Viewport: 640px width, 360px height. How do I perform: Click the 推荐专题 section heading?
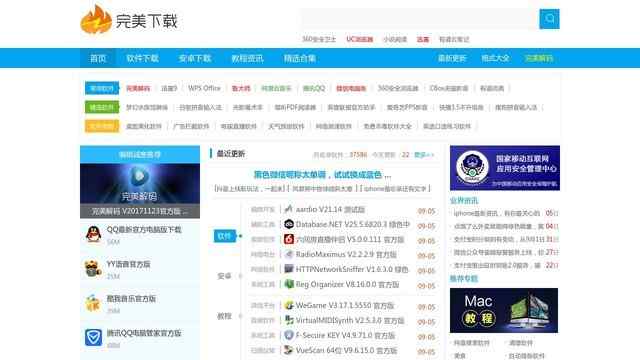coord(464,279)
